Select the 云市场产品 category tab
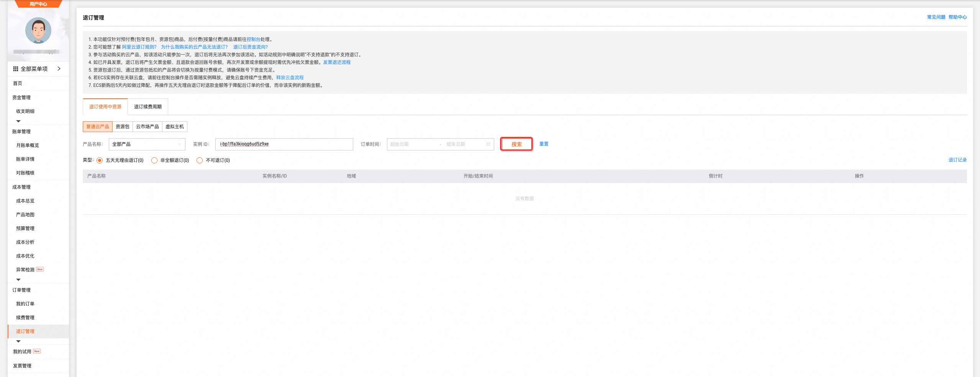 147,127
